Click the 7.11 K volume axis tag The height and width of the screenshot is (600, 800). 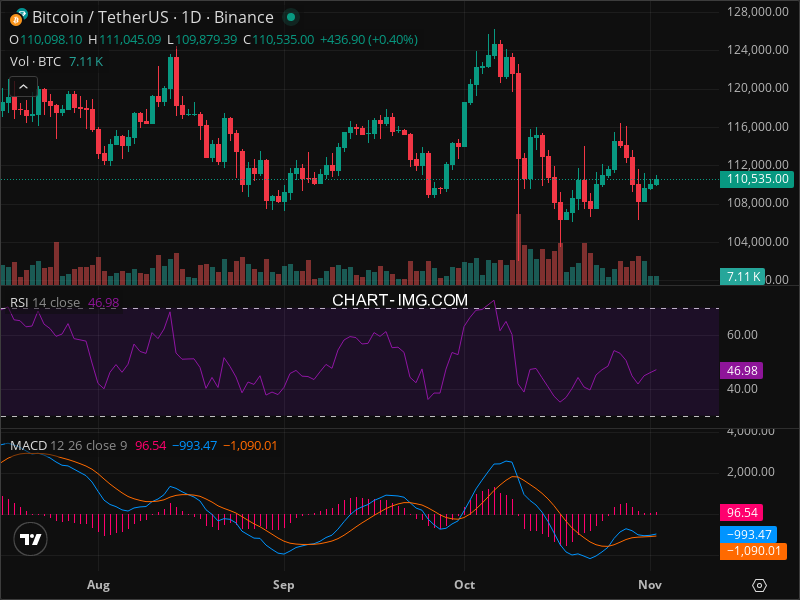(x=743, y=277)
